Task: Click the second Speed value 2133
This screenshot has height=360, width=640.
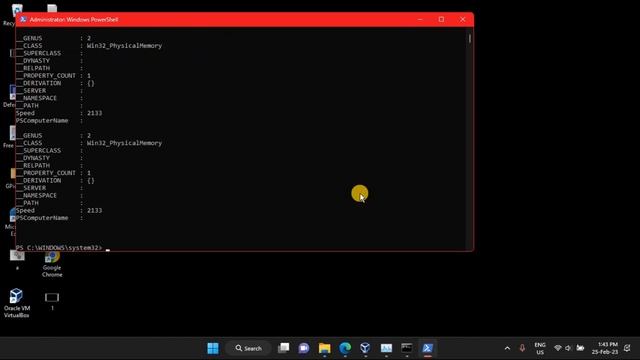Action: tap(94, 210)
